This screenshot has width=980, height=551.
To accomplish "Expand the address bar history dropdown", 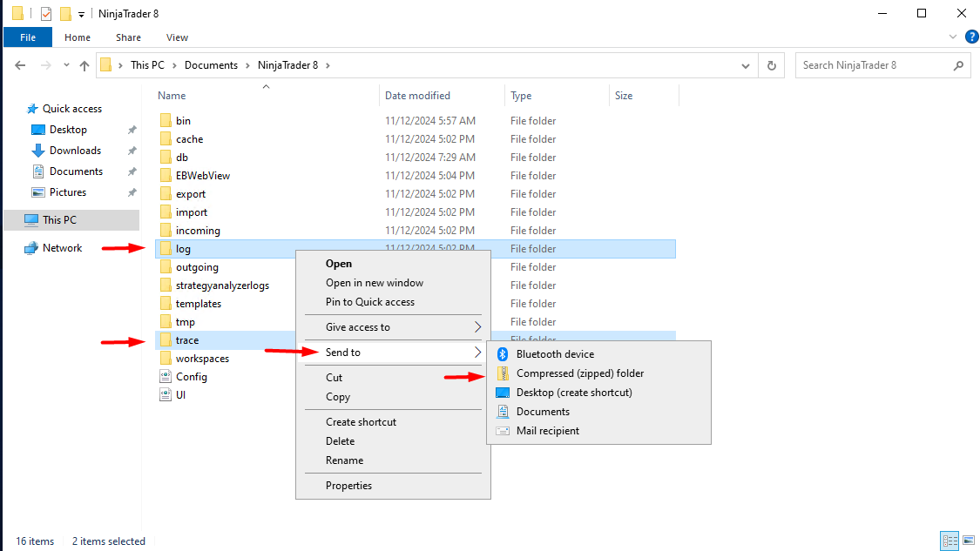I will (x=745, y=65).
